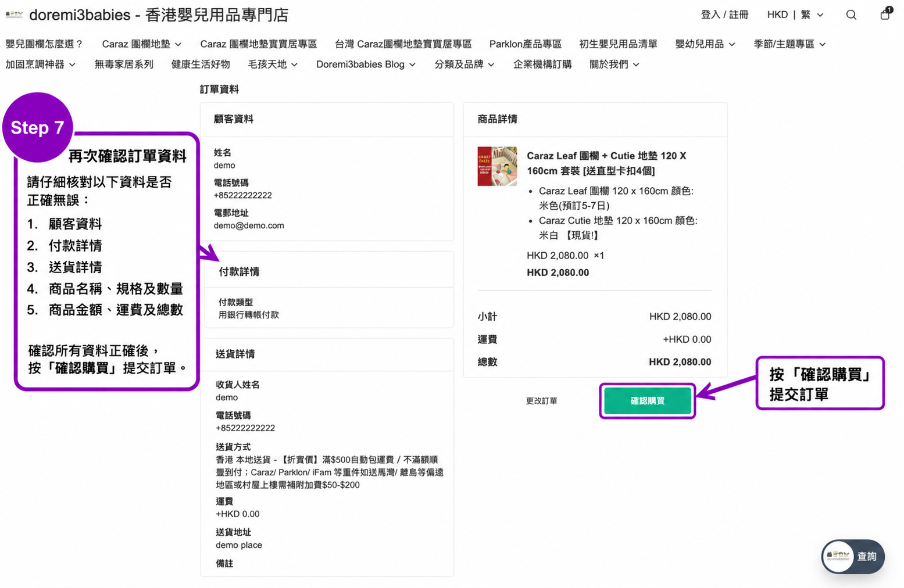Click the 訂單資料 page heading

pos(219,89)
